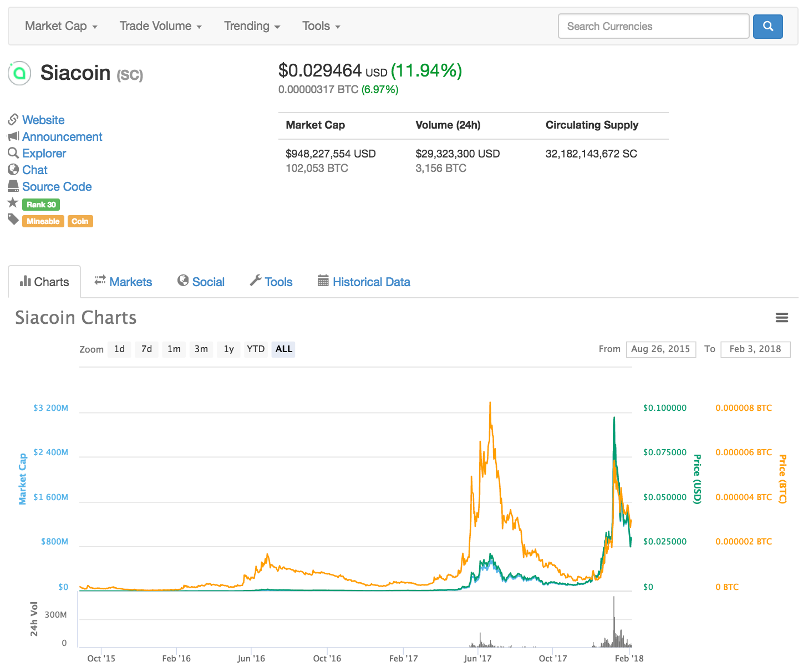Viewport: 803px width, 672px height.
Task: Click the $29,323,300 USD volume value
Action: (x=458, y=154)
